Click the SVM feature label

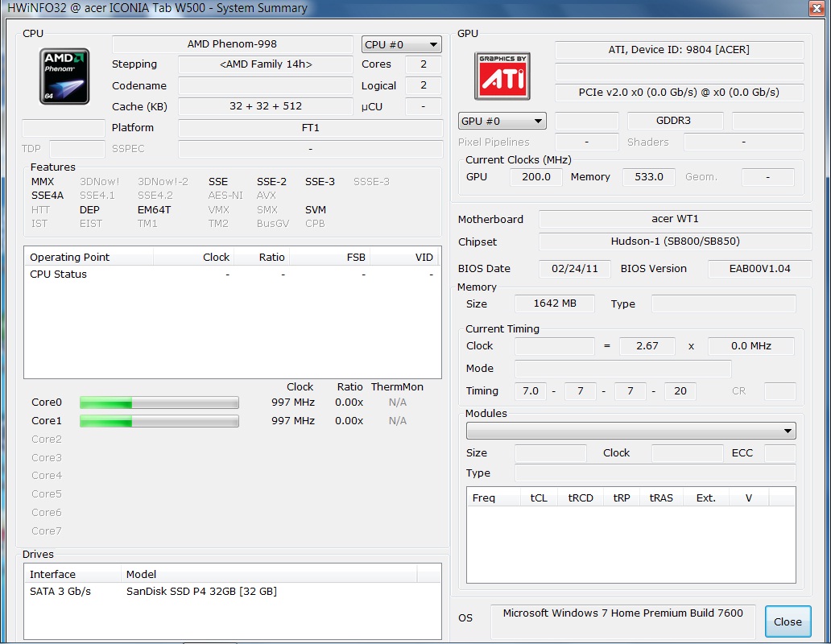316,210
